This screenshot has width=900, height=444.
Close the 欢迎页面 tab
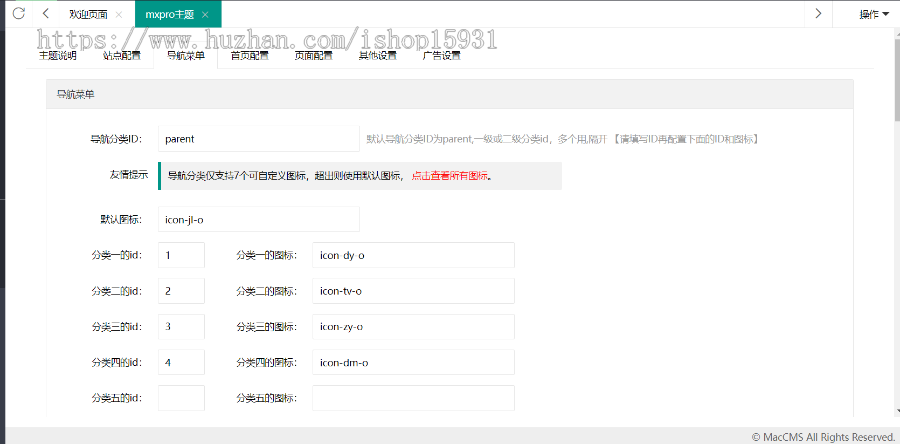point(118,15)
